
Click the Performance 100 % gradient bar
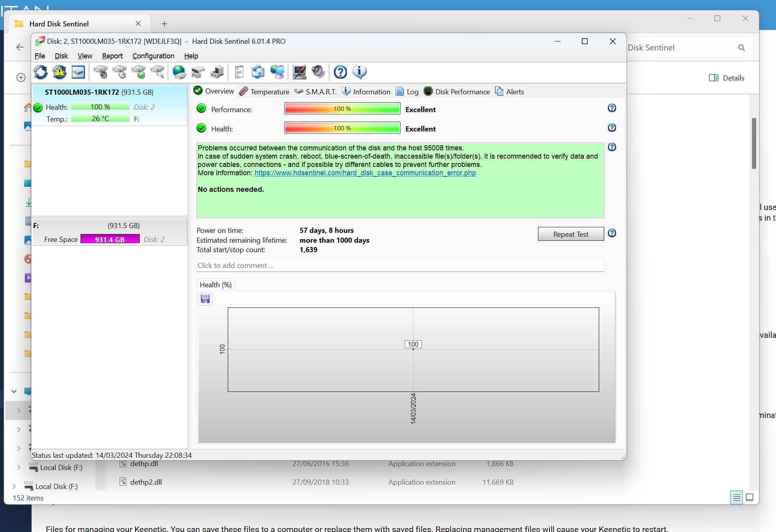[x=342, y=109]
